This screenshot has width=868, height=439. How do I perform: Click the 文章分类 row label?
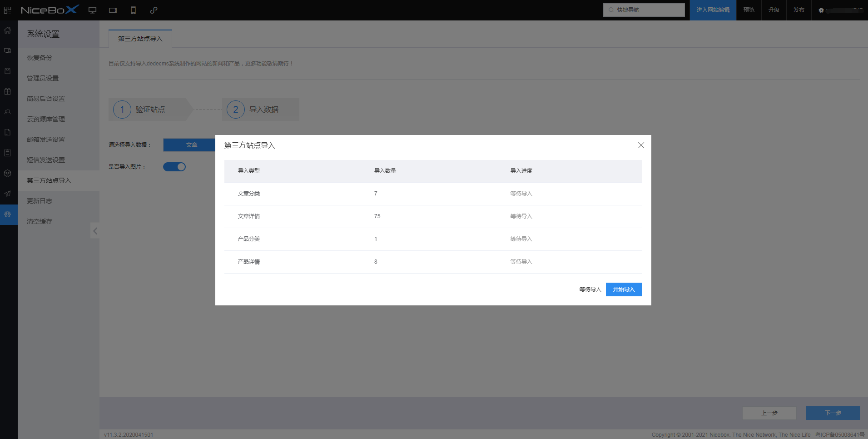[x=249, y=194]
